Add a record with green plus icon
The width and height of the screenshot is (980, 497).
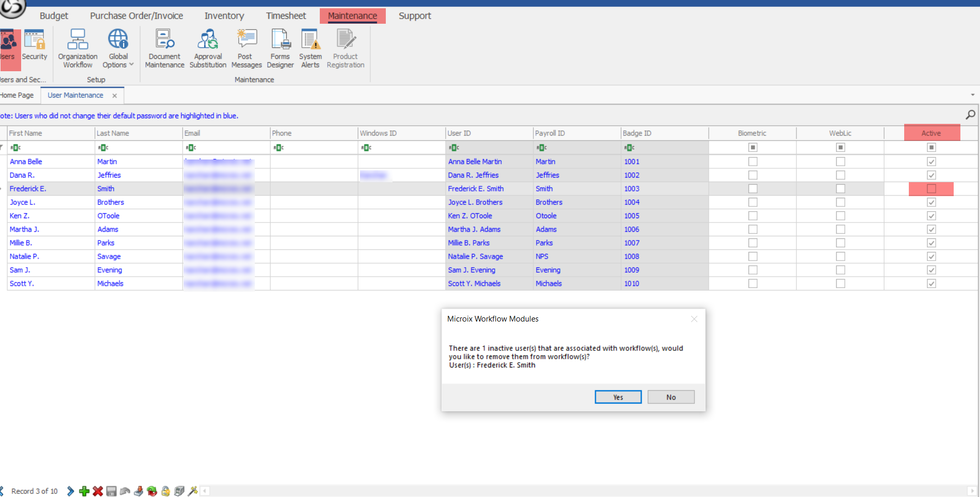pos(84,491)
